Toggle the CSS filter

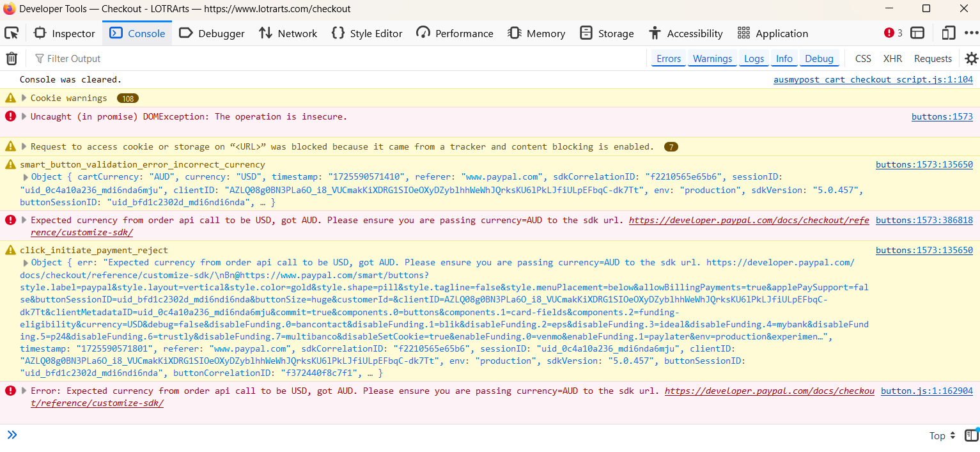(x=863, y=59)
